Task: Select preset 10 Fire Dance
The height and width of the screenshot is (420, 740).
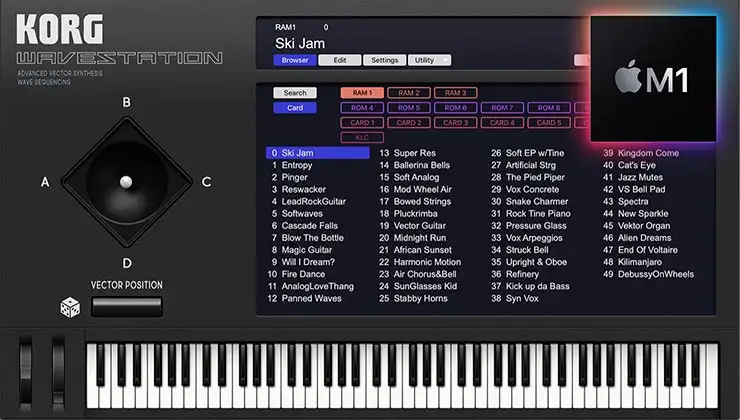Action: click(x=296, y=274)
